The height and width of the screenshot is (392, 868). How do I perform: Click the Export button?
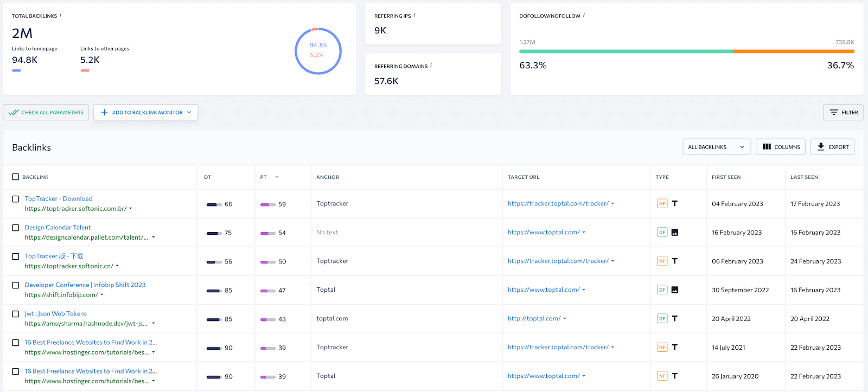point(832,147)
